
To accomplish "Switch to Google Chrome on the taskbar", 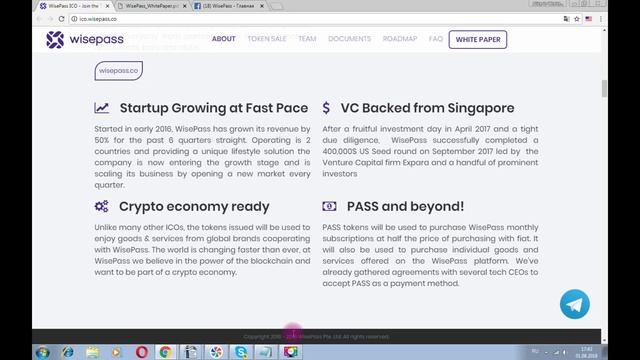I will 165,352.
